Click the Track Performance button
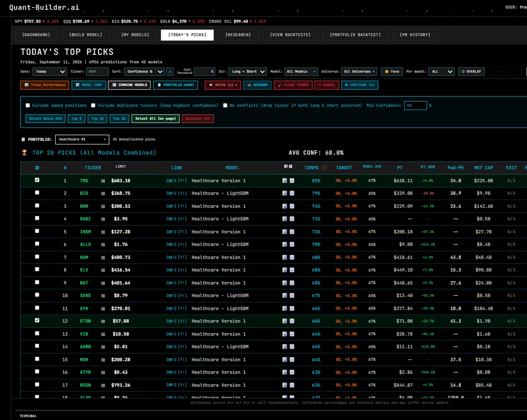The width and height of the screenshot is (527, 420). coord(45,85)
